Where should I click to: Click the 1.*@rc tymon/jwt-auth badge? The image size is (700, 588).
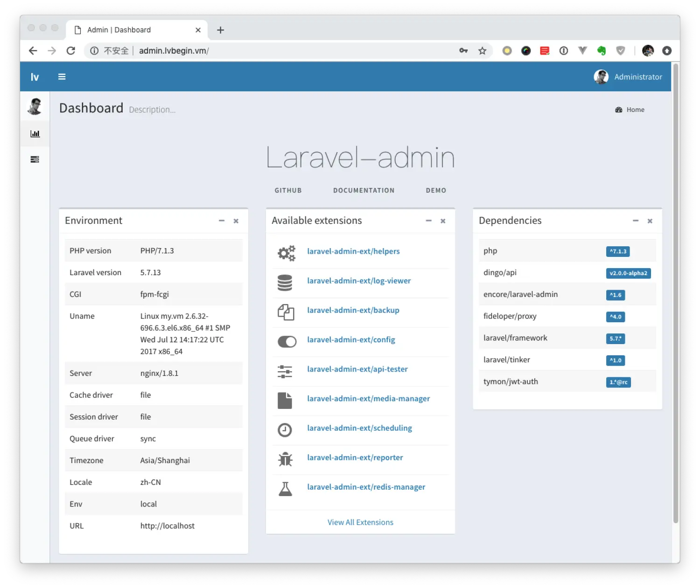click(618, 382)
